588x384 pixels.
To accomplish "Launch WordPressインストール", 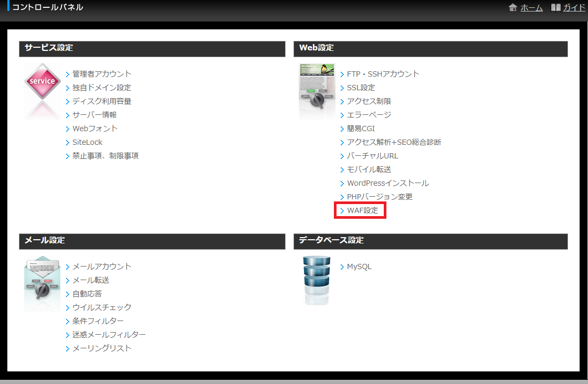I will 387,183.
